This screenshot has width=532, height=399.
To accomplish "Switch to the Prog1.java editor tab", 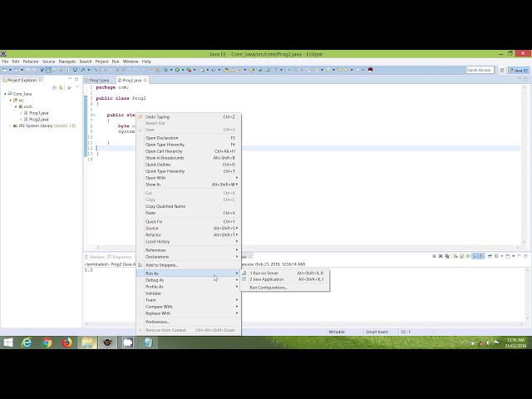I will (x=99, y=81).
